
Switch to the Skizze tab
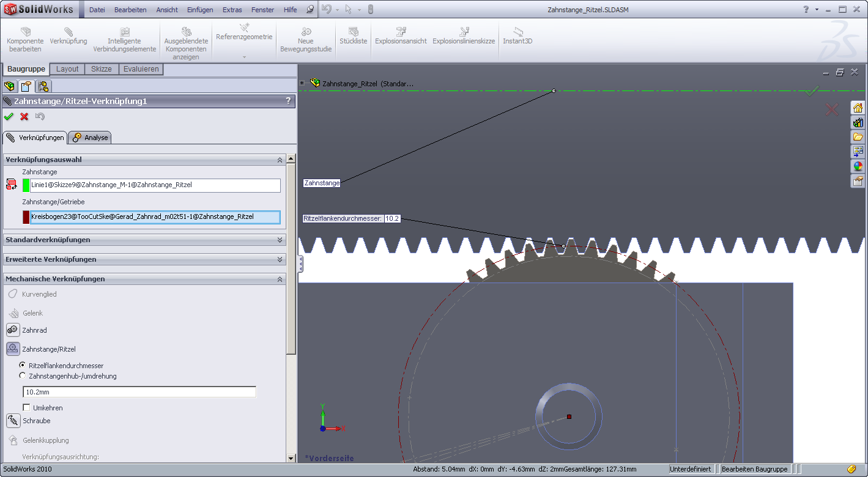coord(102,69)
